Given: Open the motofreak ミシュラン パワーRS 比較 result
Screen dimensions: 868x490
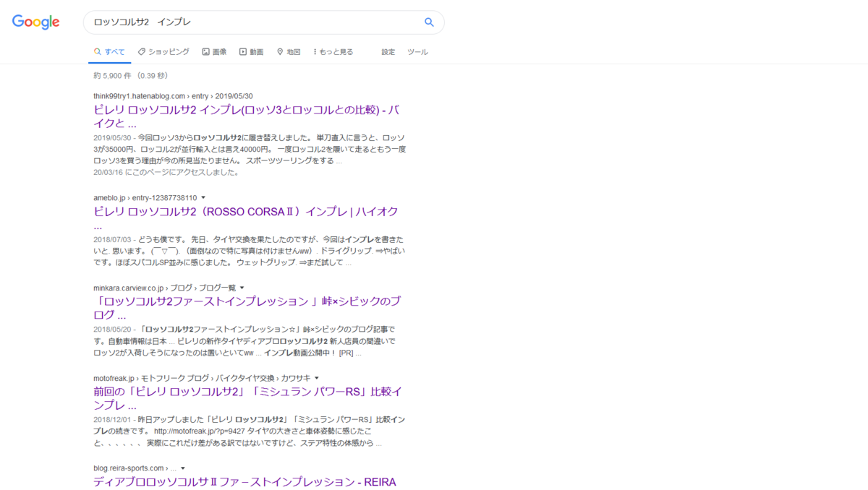Looking at the screenshot, I should (x=248, y=399).
